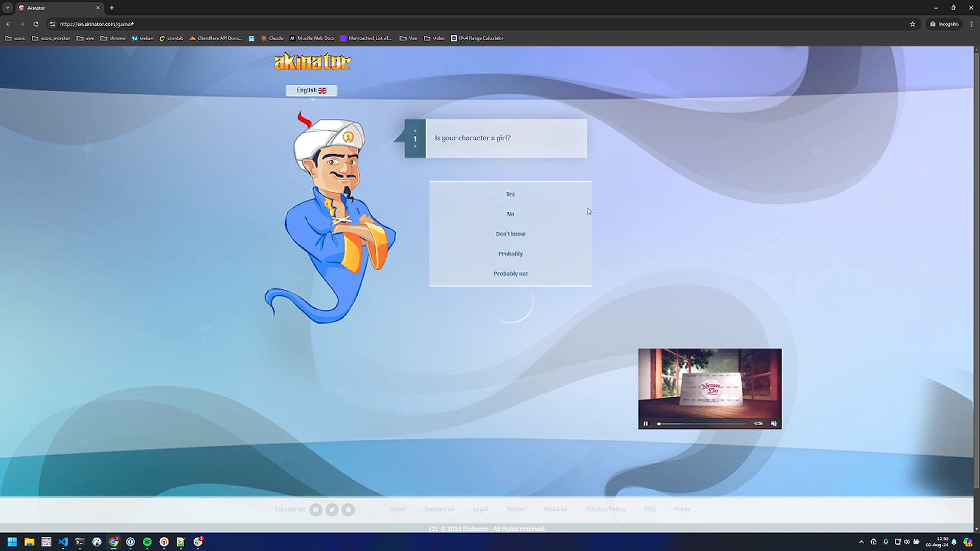Open the FAQ footer link
Screen dimensions: 980x551
[x=649, y=509]
